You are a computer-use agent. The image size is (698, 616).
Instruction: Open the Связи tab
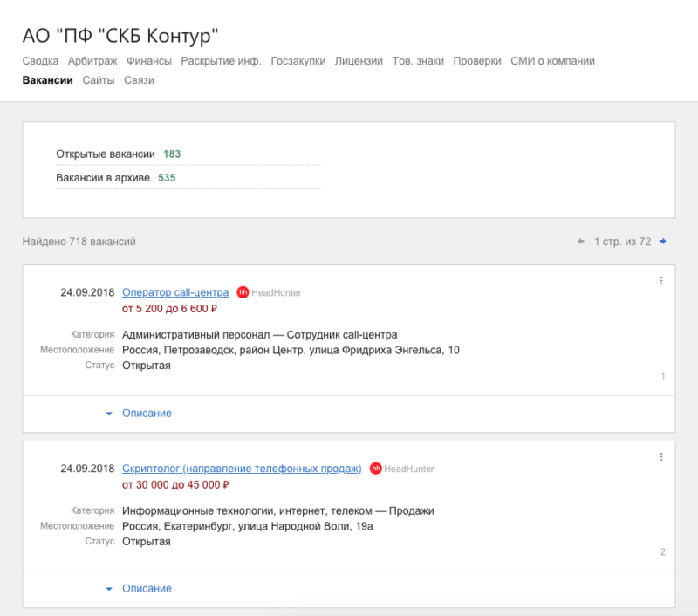pyautogui.click(x=139, y=80)
